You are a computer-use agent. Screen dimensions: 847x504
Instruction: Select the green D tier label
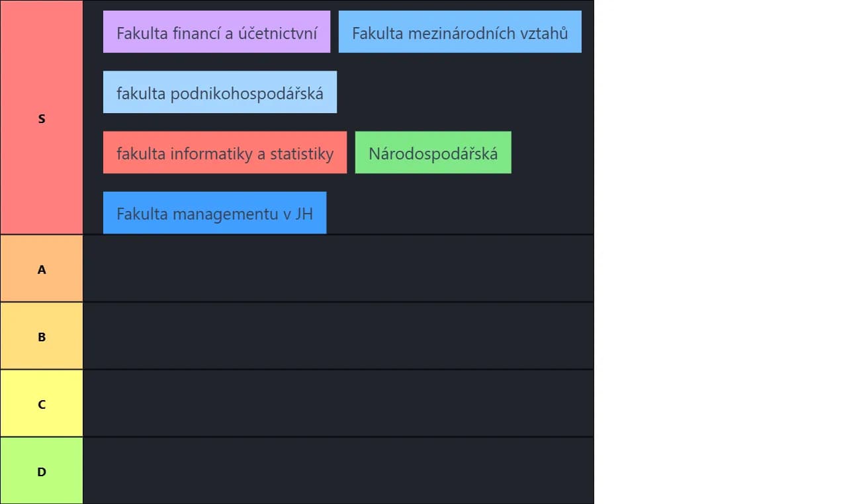[42, 471]
